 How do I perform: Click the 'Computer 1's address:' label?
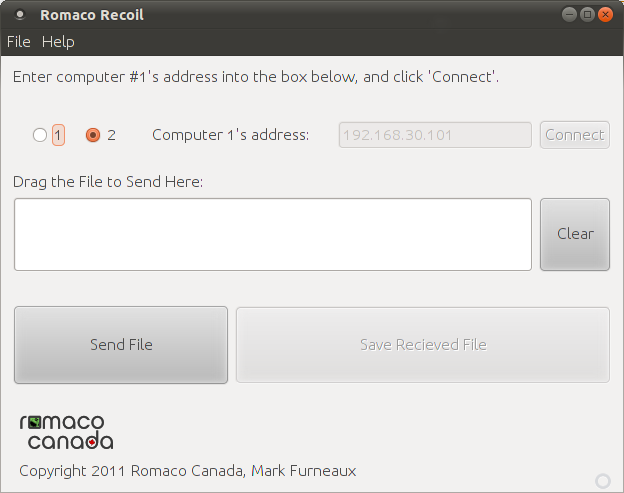click(230, 135)
